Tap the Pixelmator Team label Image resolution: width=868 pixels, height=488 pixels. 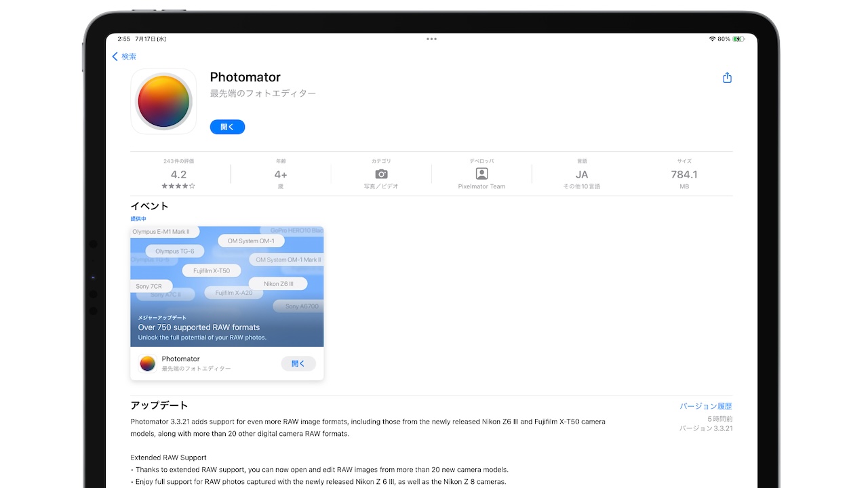pos(481,186)
